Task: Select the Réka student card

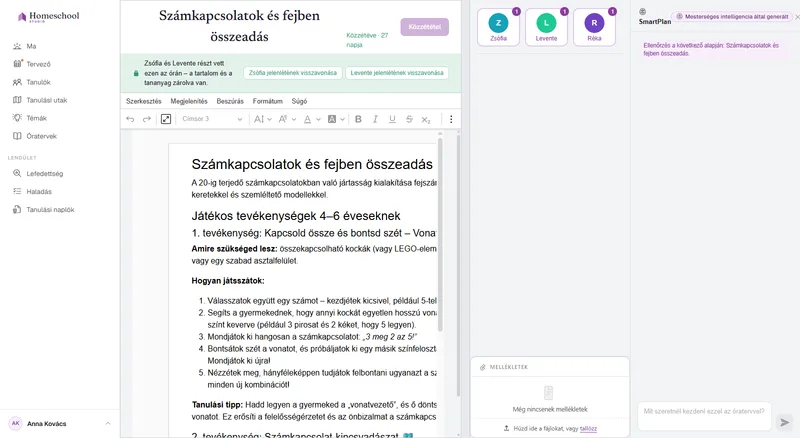Action: tap(594, 27)
